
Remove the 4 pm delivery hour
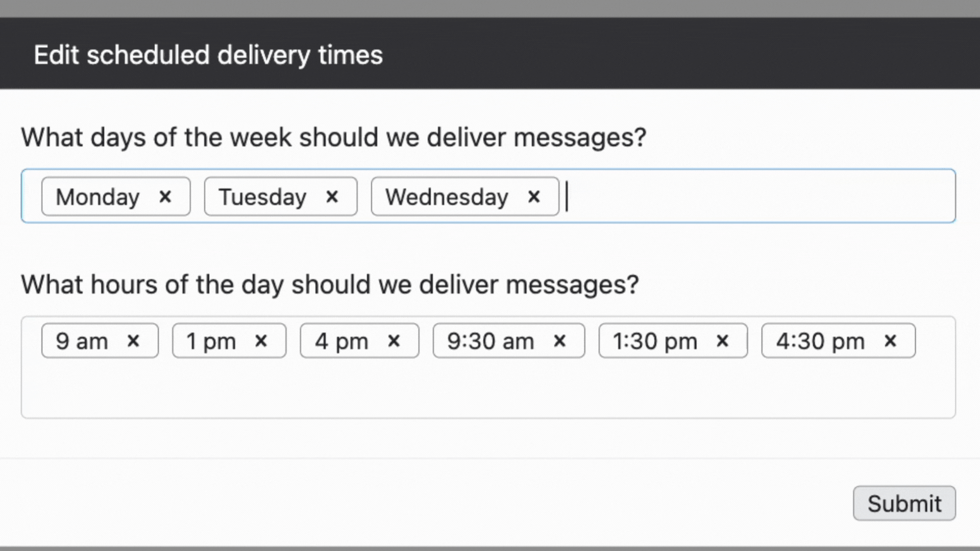[394, 341]
